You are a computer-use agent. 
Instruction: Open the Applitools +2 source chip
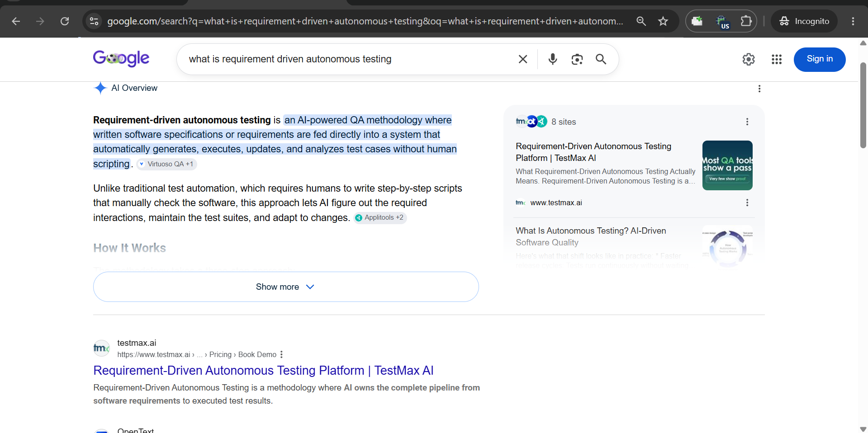point(380,218)
